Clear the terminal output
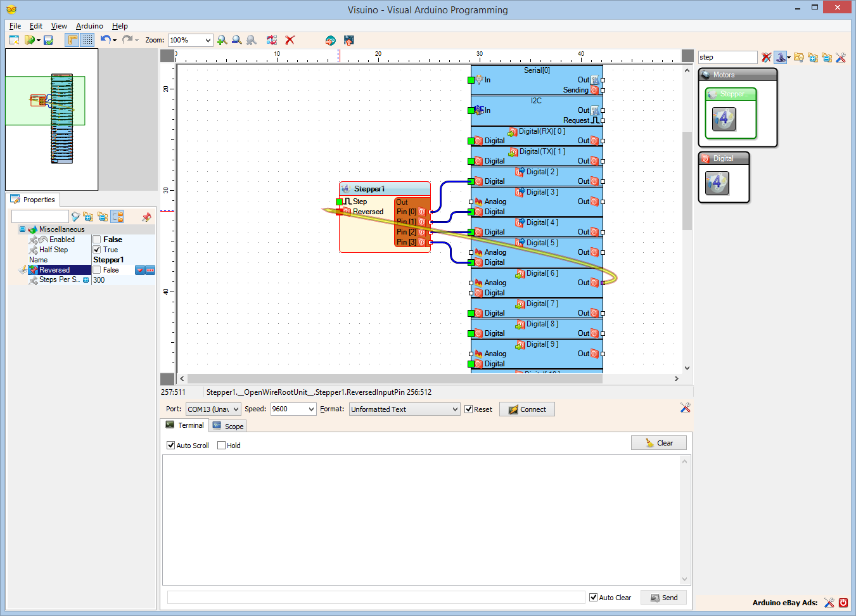Screen dimensions: 856x616 [659, 442]
